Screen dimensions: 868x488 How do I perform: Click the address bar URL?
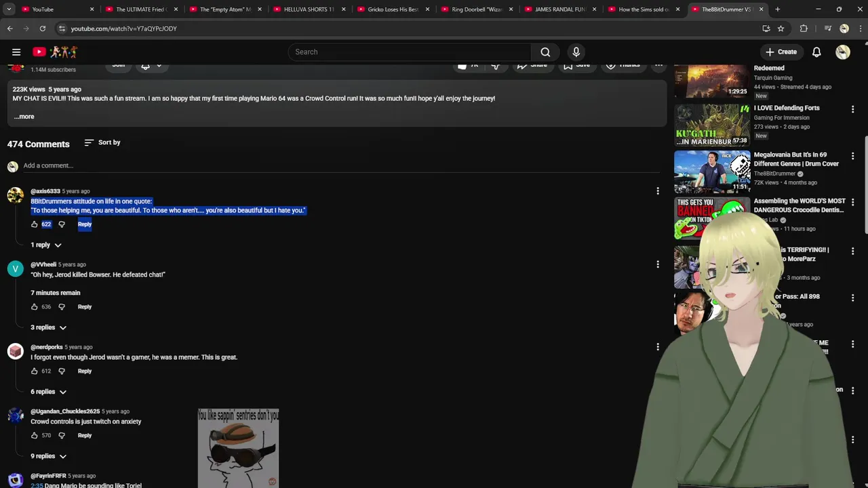123,28
